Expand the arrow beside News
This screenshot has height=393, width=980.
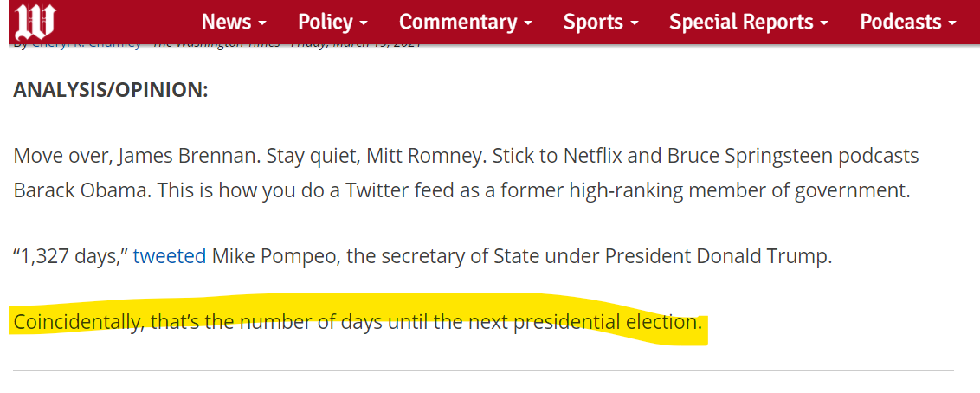pos(261,23)
